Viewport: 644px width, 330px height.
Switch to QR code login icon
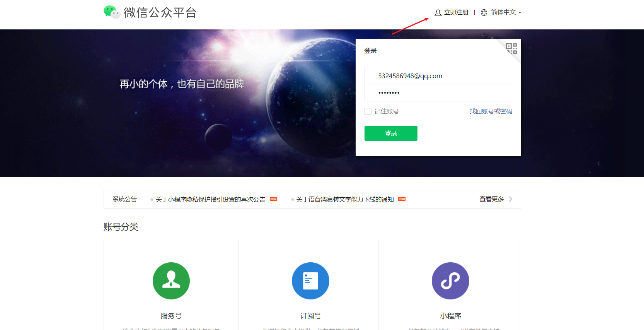pyautogui.click(x=511, y=48)
